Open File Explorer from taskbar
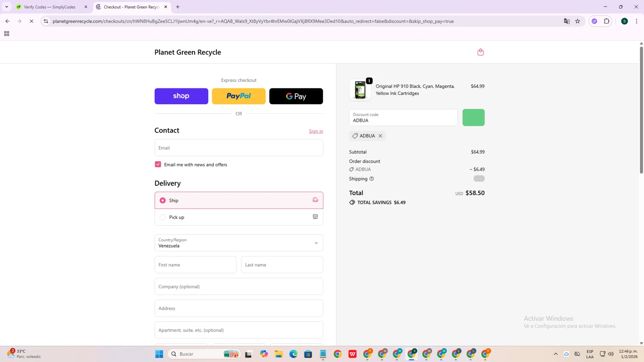 (x=279, y=354)
